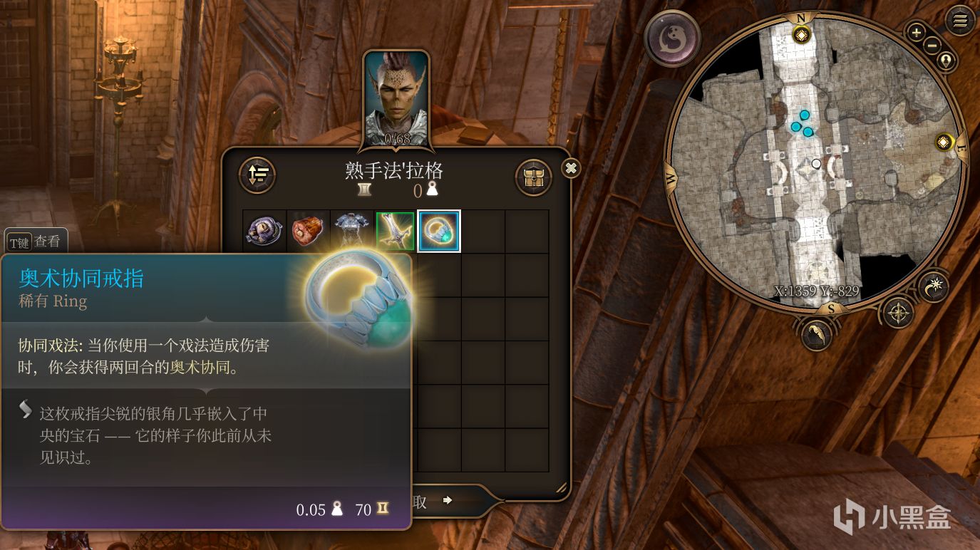Close the loot container window
The image size is (980, 550).
[x=571, y=168]
